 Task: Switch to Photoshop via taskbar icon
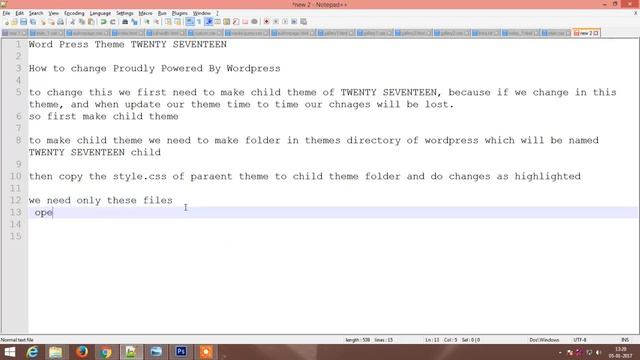coord(181,352)
